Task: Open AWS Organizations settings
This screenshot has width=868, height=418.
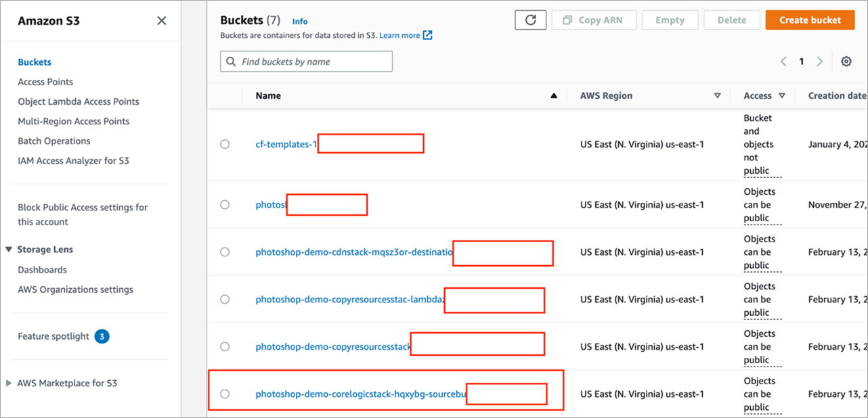Action: [x=76, y=289]
